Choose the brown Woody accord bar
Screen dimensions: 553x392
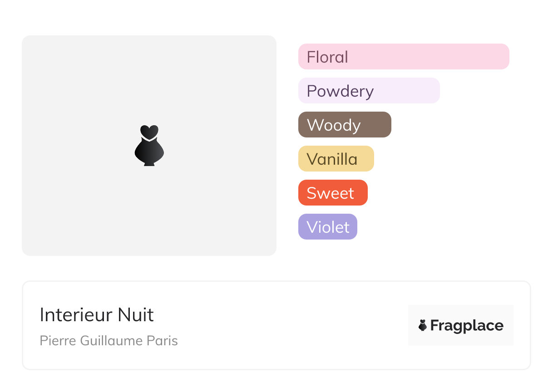(345, 125)
